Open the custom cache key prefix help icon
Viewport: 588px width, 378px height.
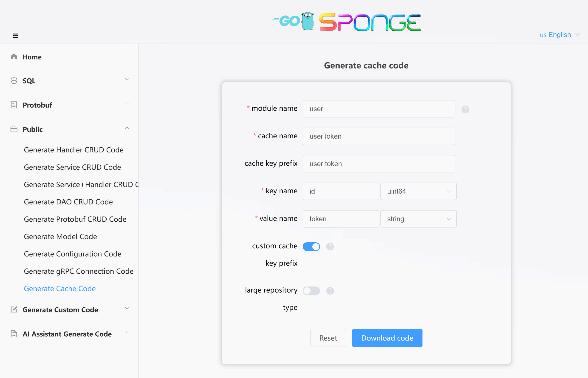pyautogui.click(x=330, y=246)
